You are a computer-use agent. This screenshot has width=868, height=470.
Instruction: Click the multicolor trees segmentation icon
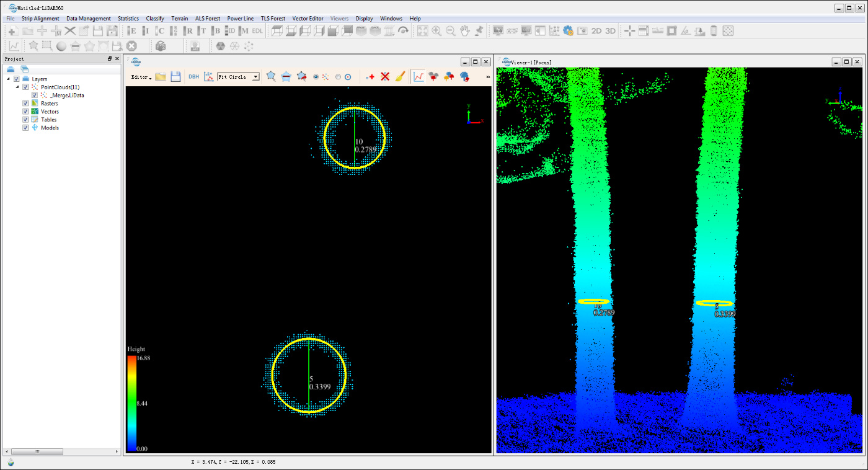pyautogui.click(x=449, y=76)
